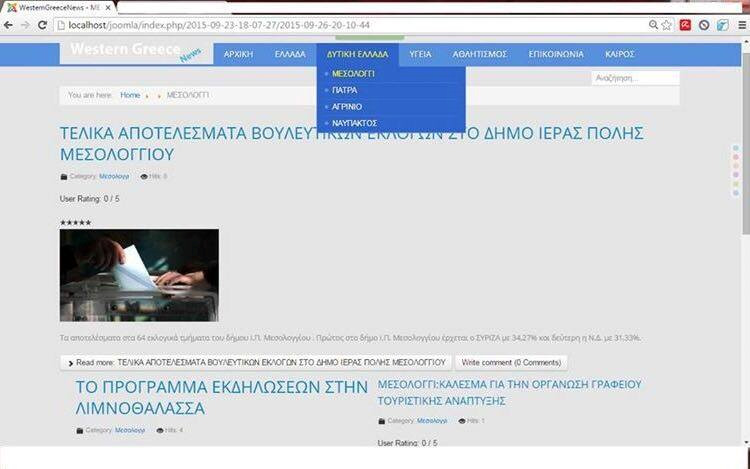Open the ΕΛΛΑΔΑ menu item
The image size is (750, 469).
pyautogui.click(x=290, y=55)
